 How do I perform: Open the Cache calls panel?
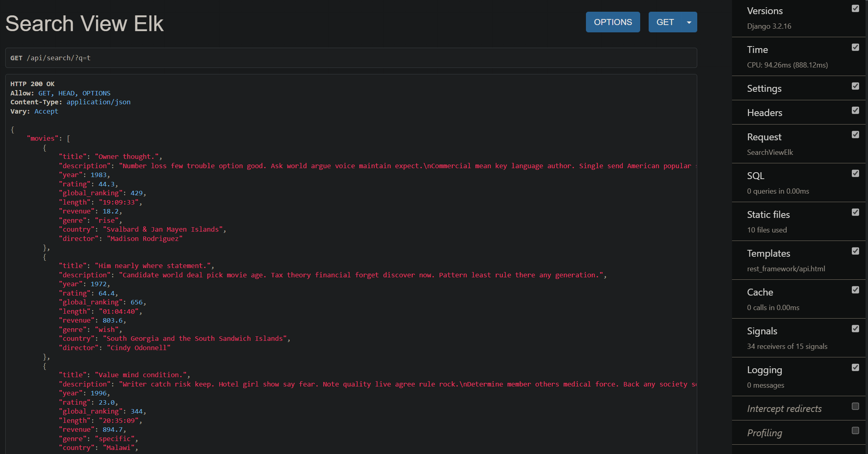pos(760,292)
